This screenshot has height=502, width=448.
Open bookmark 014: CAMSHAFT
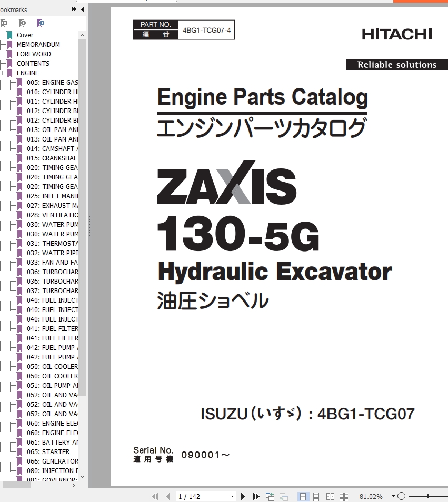(52, 148)
